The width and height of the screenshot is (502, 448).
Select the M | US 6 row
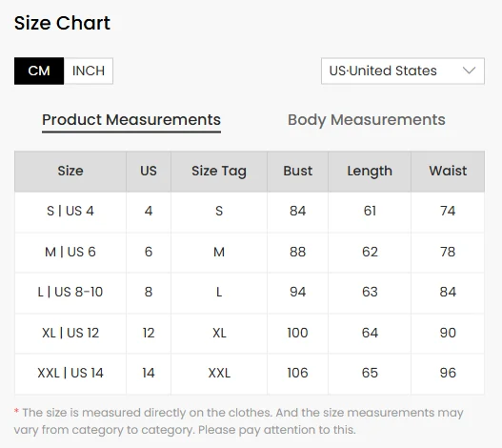(x=250, y=253)
